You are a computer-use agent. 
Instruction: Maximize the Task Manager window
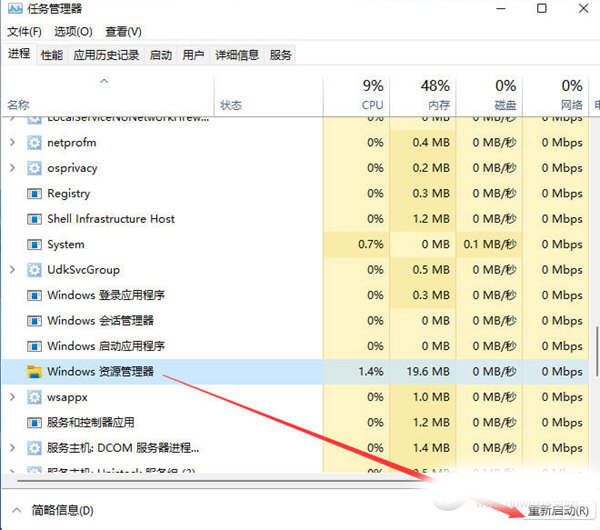click(541, 8)
